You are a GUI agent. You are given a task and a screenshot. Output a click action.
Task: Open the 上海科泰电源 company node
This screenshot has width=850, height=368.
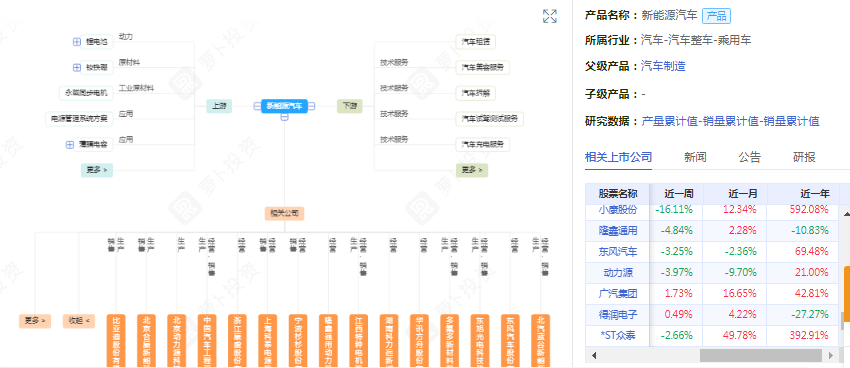point(268,341)
